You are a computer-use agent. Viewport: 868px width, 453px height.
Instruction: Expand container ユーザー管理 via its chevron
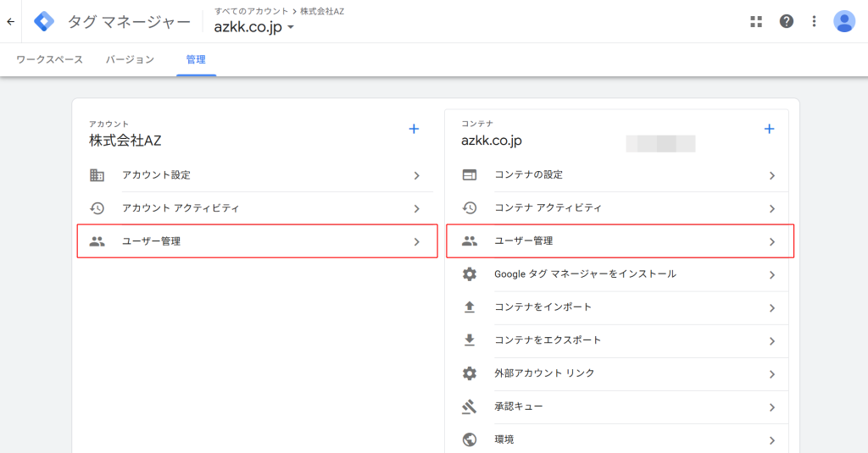[771, 241]
